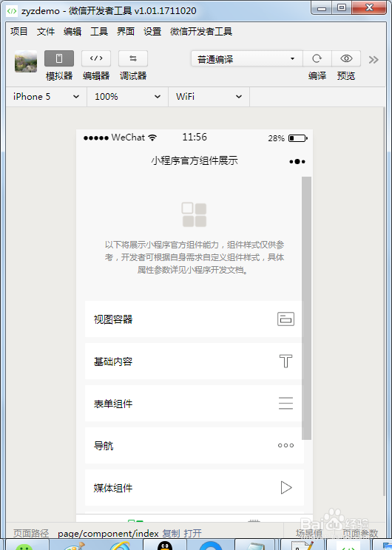Click the form lines icon
Screen dimensions: 392x550
click(x=285, y=404)
